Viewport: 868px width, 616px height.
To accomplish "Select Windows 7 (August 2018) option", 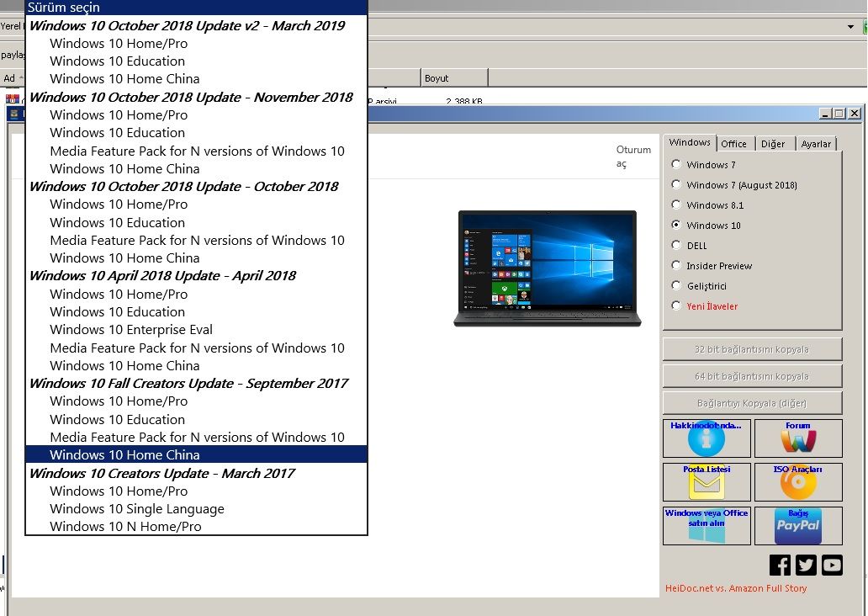I will pos(676,184).
